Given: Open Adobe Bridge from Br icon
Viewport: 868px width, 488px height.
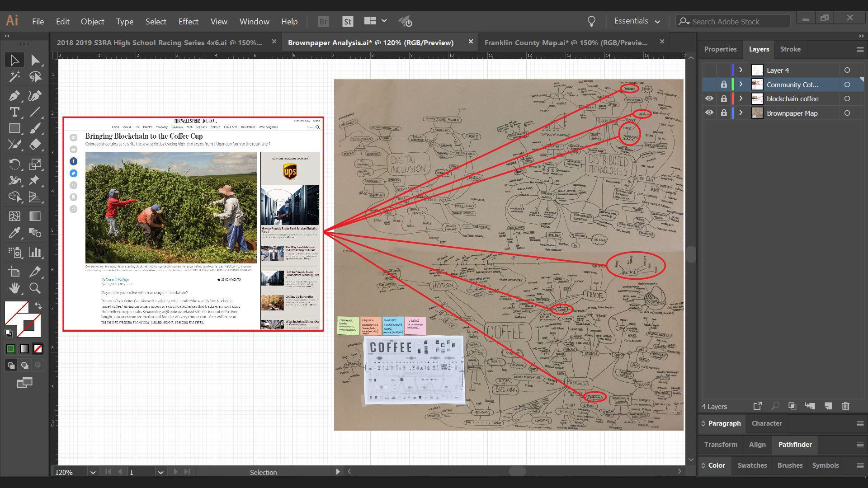Looking at the screenshot, I should (x=323, y=21).
